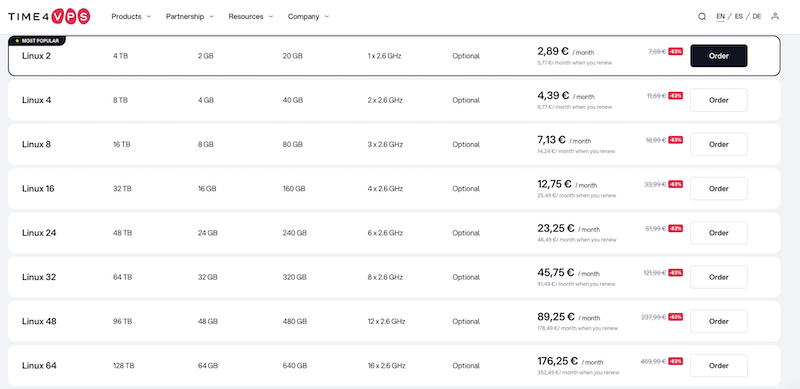Click the -63% discount badge for Linux 16
The height and width of the screenshot is (389, 800).
pos(676,184)
